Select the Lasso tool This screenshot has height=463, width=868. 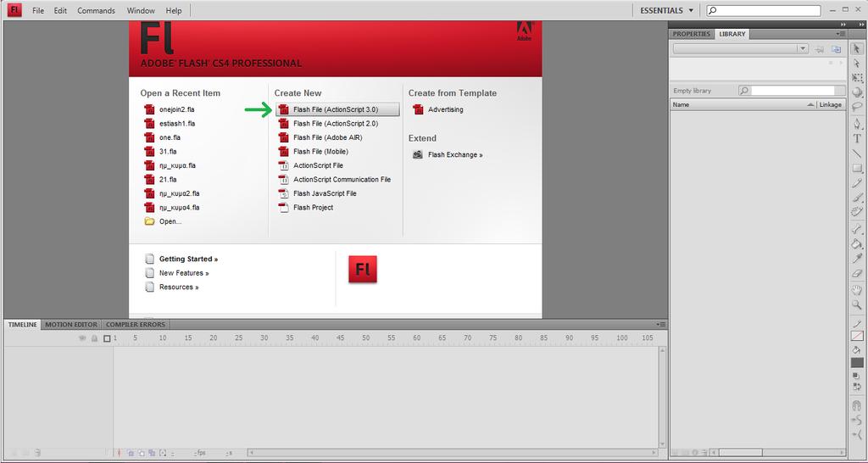857,106
